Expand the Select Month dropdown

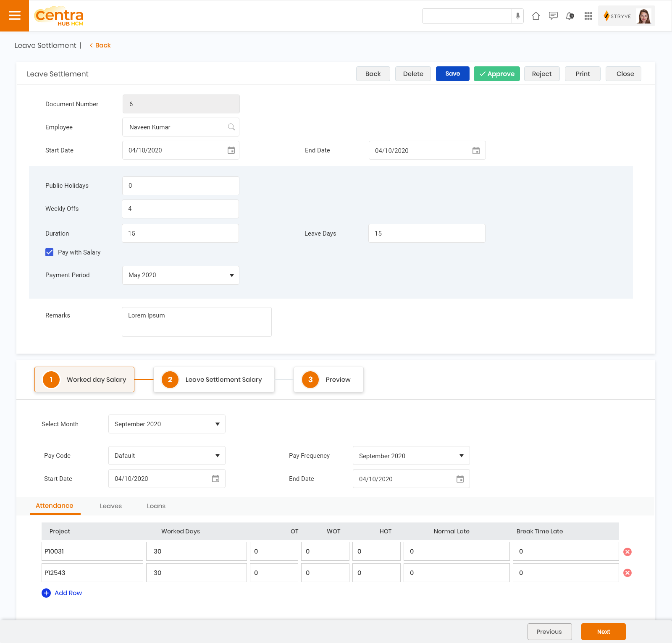coord(218,424)
